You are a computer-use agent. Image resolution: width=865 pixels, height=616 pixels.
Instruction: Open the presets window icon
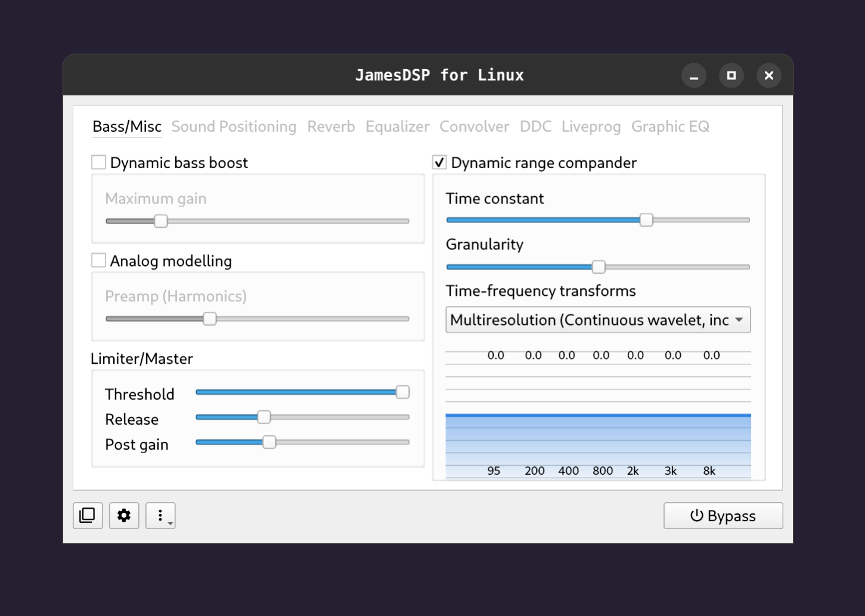tap(88, 515)
